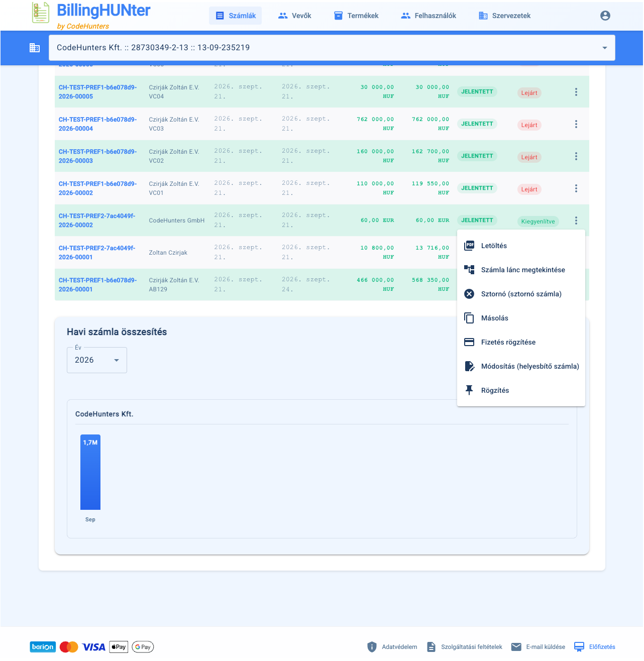Viewport: 644px width, 661px height.
Task: Open the Szervezetek tab
Action: [x=504, y=16]
